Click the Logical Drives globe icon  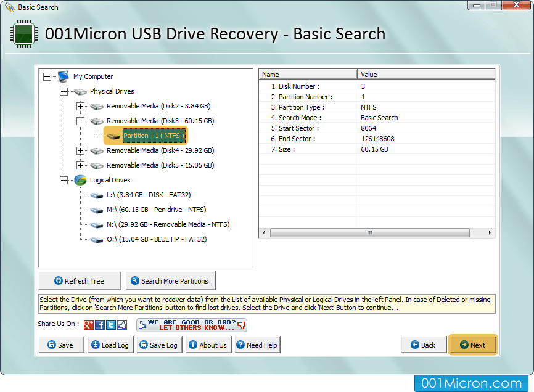(x=78, y=180)
